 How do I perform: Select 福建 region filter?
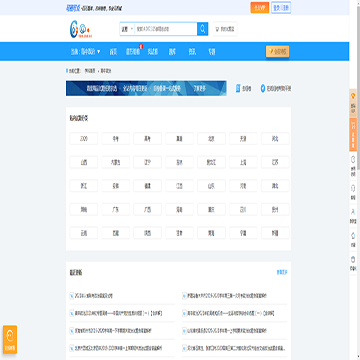pyautogui.click(x=148, y=186)
